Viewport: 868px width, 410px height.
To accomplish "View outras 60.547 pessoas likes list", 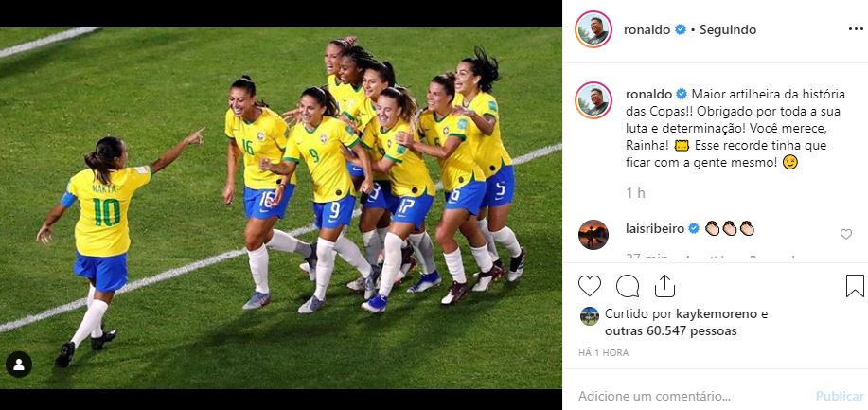I will point(671,331).
